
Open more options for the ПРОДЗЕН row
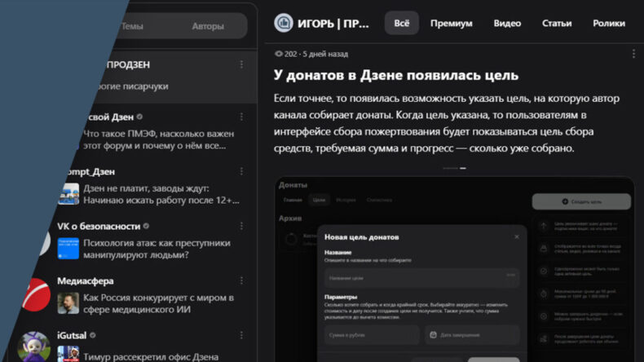pos(241,64)
